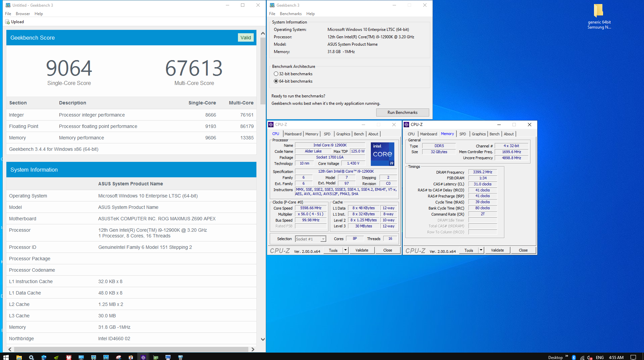
Task: Switch to the CPU tab in the right CPU-Z window
Action: pyautogui.click(x=411, y=134)
